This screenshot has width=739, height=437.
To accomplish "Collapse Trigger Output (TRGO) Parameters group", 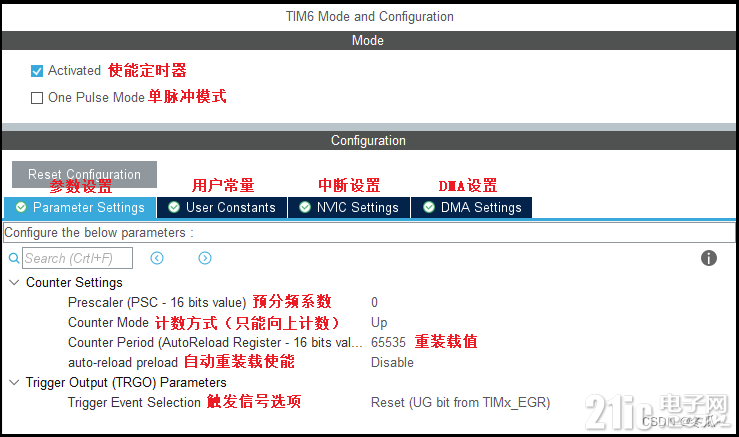I will point(13,382).
